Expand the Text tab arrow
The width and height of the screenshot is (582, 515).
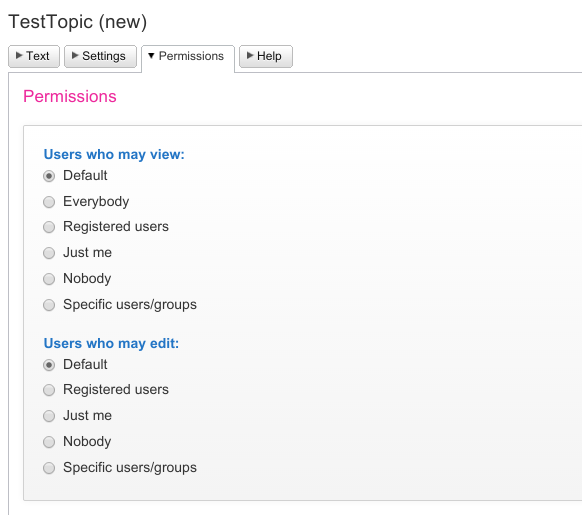[19, 55]
